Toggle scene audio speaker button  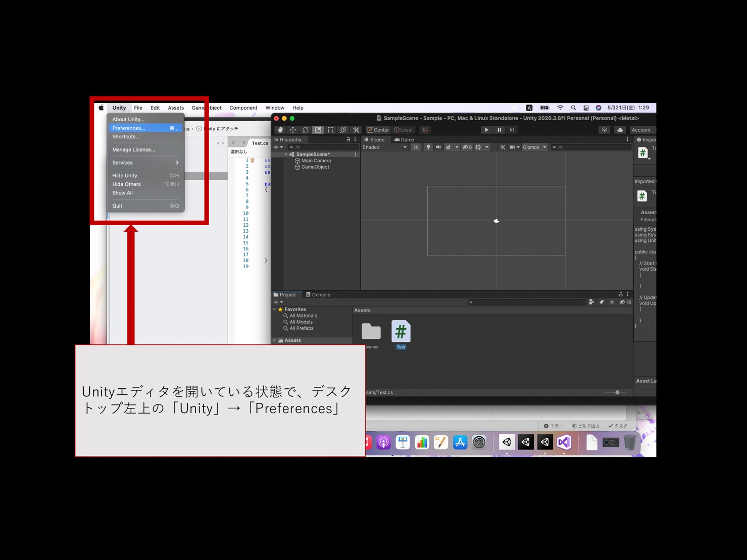point(438,147)
